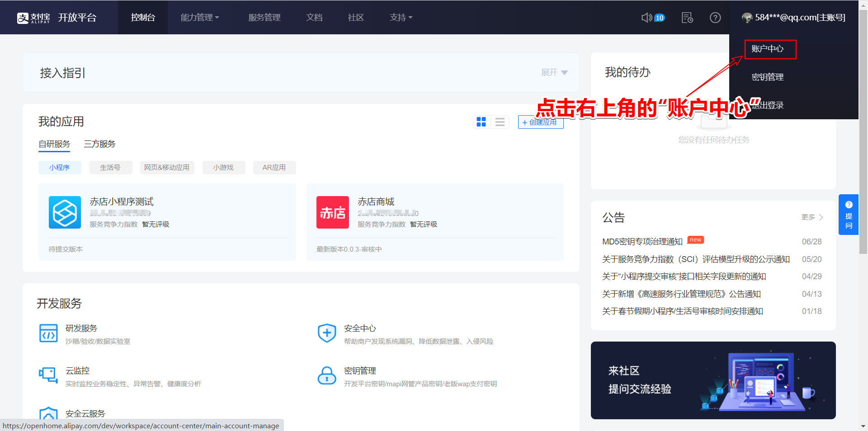Select the 服务管理 nav item

click(264, 18)
